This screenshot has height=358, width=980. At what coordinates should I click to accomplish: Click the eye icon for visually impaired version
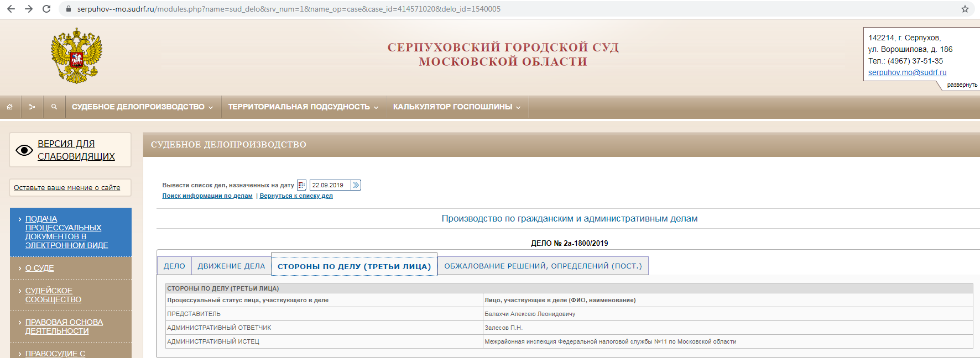tap(24, 150)
